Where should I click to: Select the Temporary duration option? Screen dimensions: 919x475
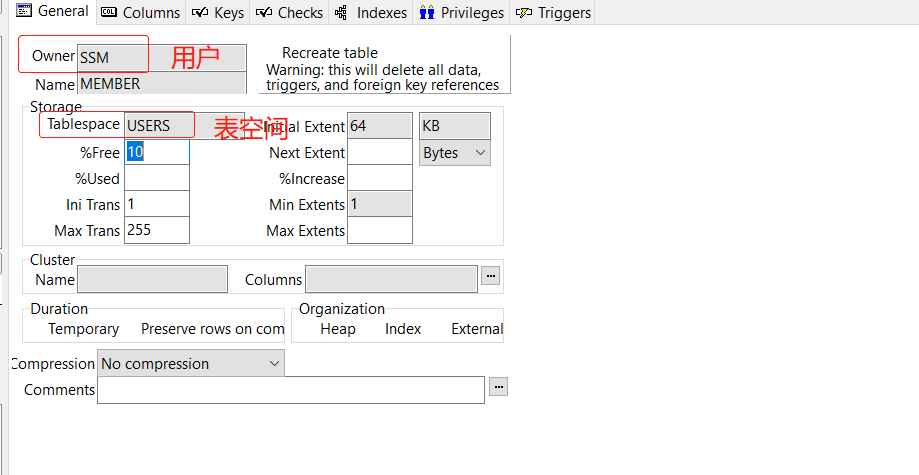(x=83, y=329)
